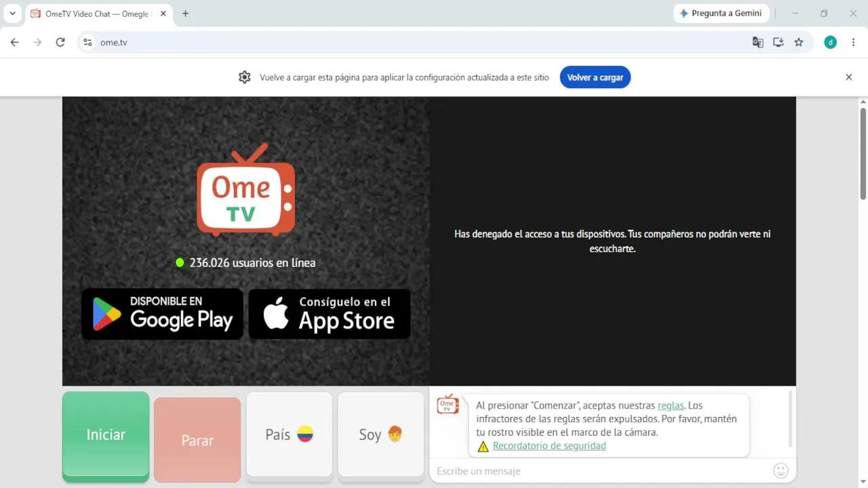Click the emoji smiley icon in the message box
868x488 pixels.
(x=781, y=470)
